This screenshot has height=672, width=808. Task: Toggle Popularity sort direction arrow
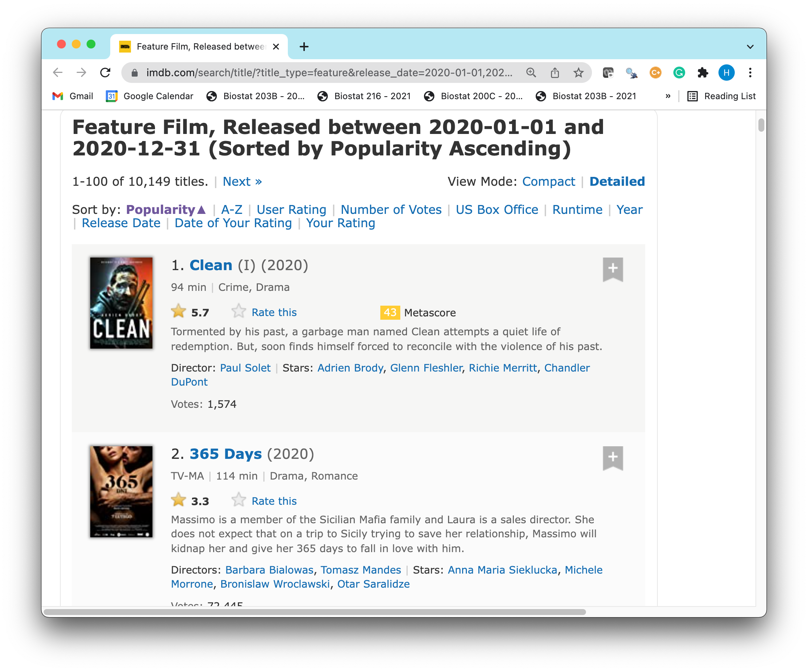pyautogui.click(x=201, y=210)
